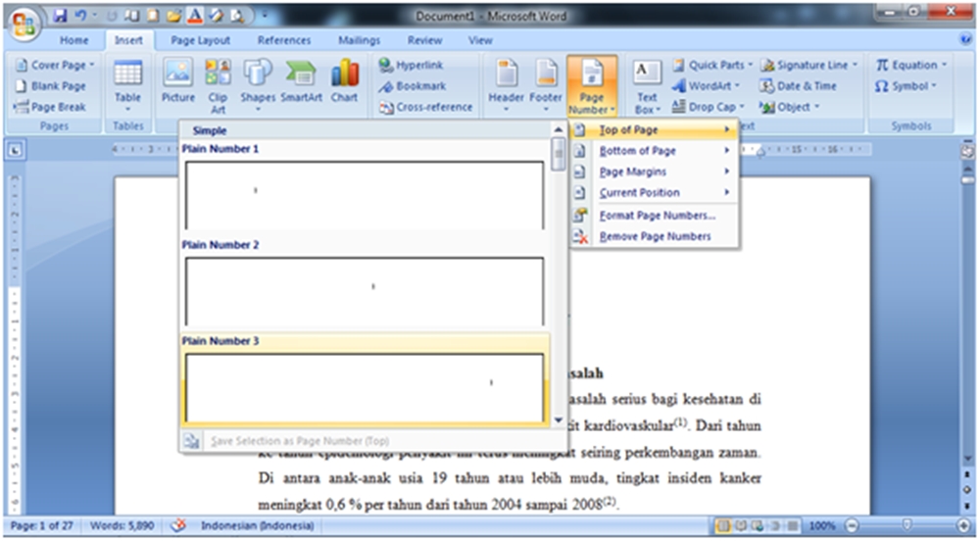Click the zoom slider handle
The width and height of the screenshot is (980, 541).
[906, 526]
